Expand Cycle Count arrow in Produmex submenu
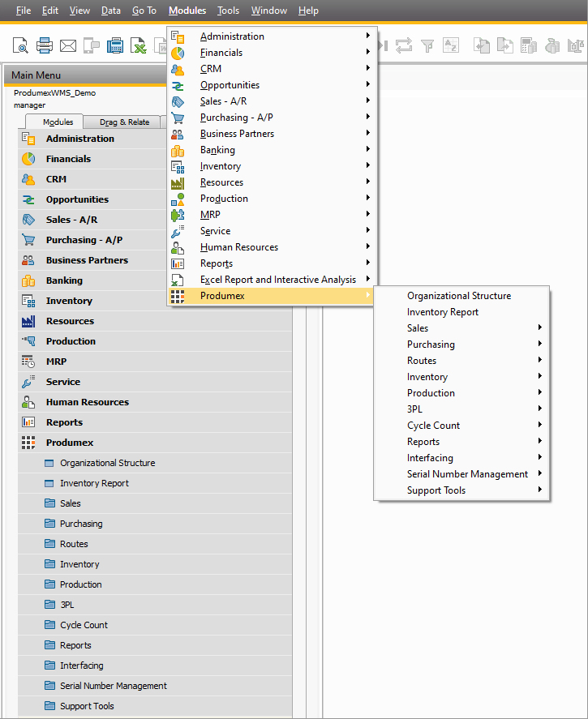Screen dimensions: 588x719 540,425
